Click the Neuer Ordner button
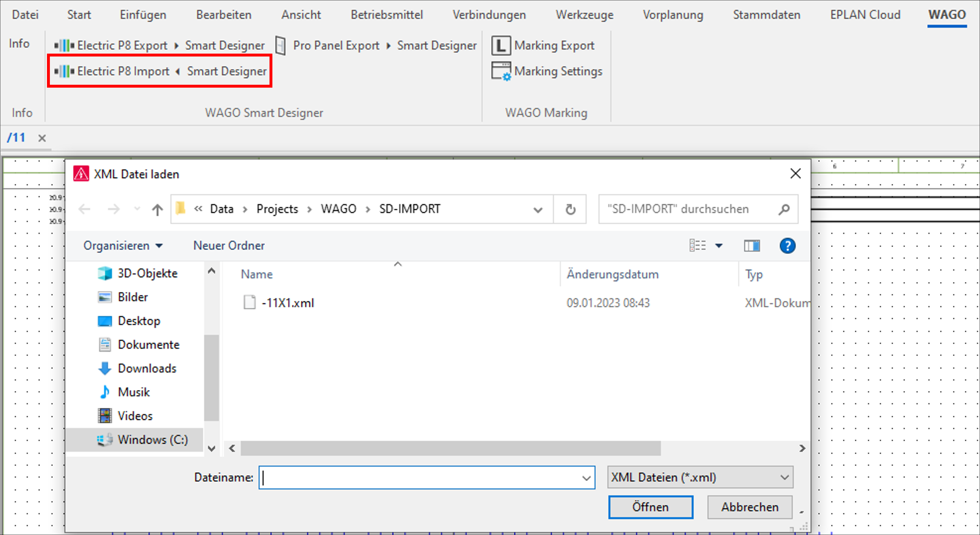This screenshot has width=980, height=535. [228, 245]
